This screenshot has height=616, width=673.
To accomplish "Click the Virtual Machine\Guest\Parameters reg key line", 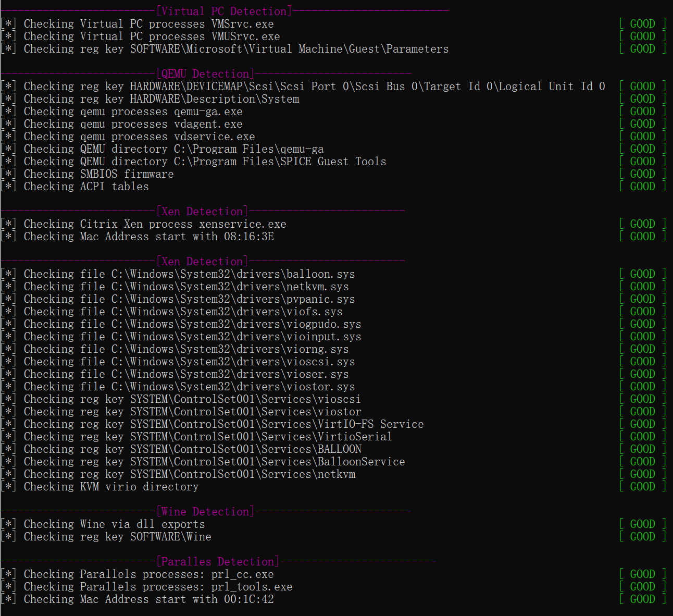I will (x=225, y=49).
